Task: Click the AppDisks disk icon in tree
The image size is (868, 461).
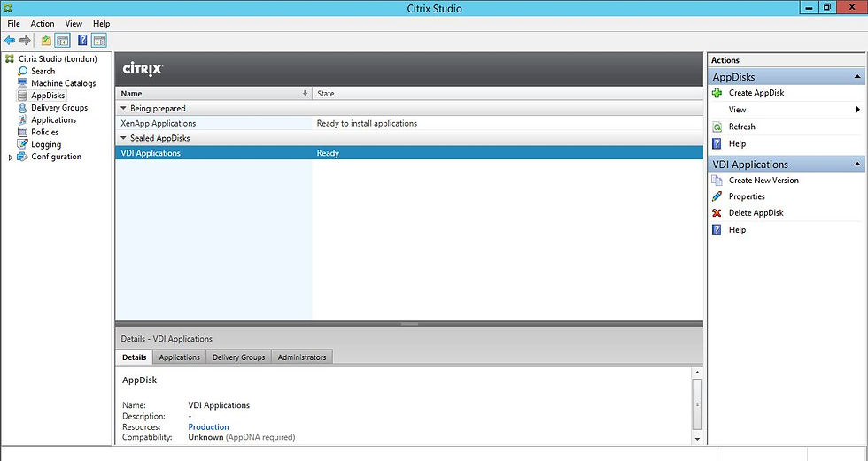Action: 22,96
